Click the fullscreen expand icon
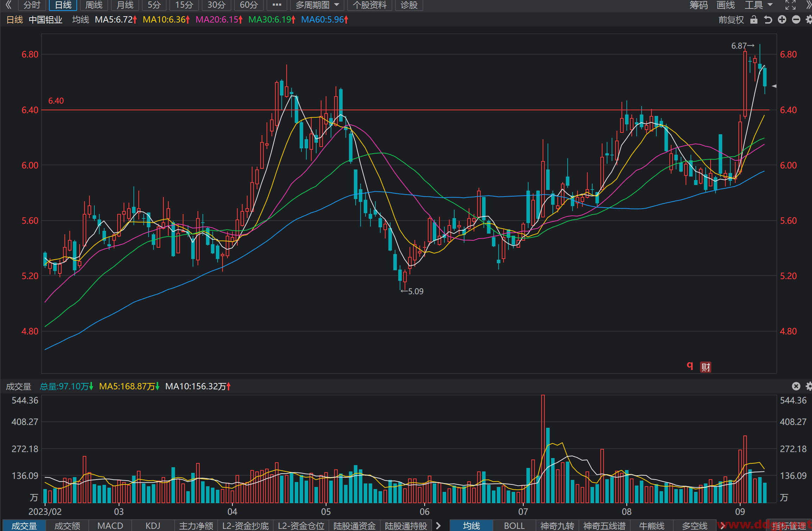The height and width of the screenshot is (531, 812). click(x=791, y=5)
